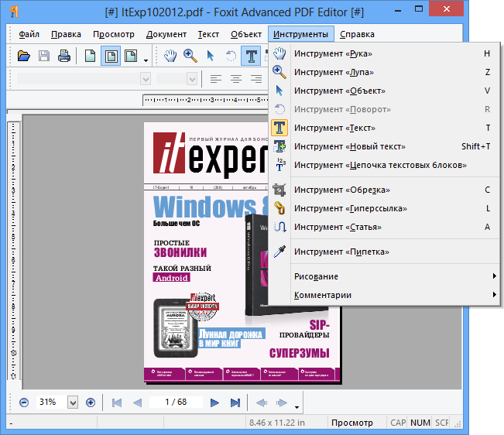This screenshot has height=435, width=504.
Task: Toggle the Text tool toolbar button
Action: tap(251, 56)
